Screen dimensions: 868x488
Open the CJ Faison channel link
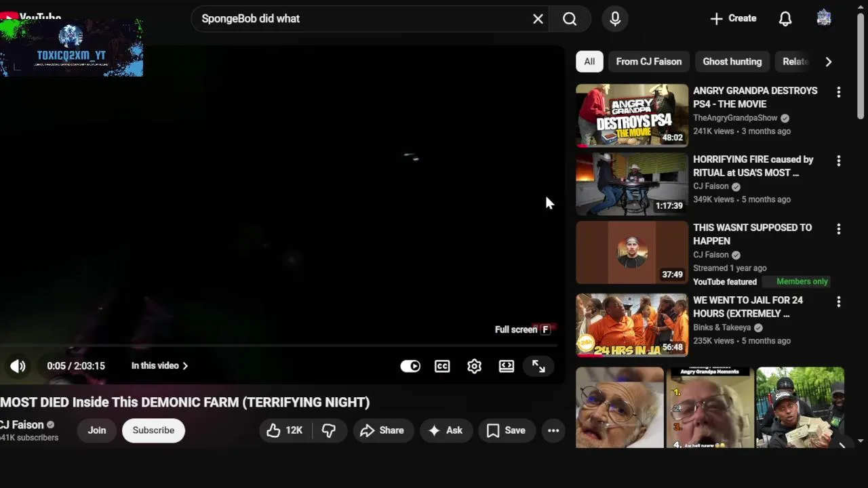[x=22, y=425]
